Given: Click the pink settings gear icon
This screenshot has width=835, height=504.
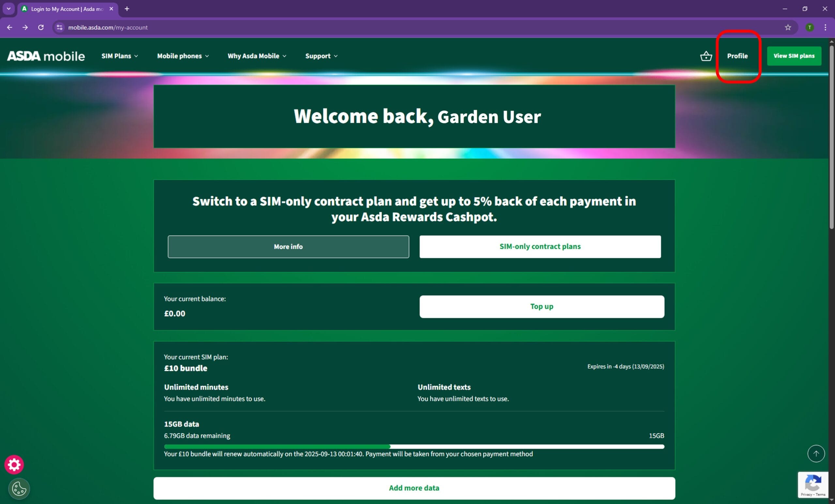Looking at the screenshot, I should [14, 464].
